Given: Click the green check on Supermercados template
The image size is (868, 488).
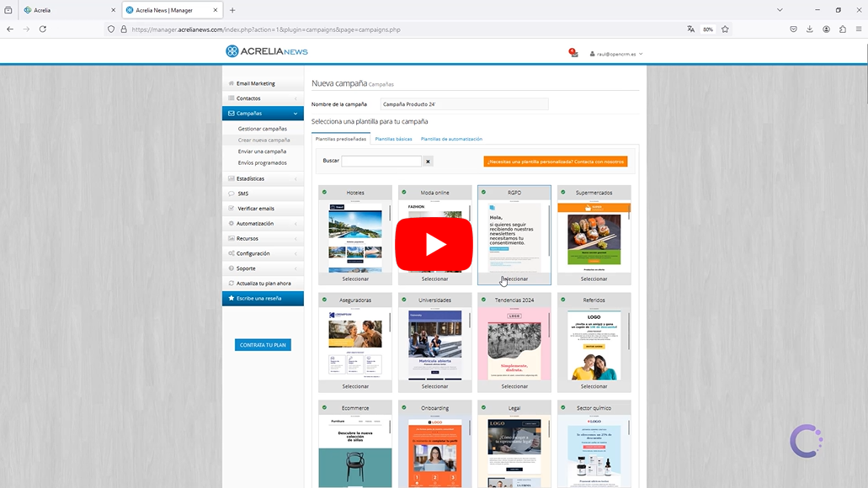Looking at the screenshot, I should pyautogui.click(x=563, y=193).
